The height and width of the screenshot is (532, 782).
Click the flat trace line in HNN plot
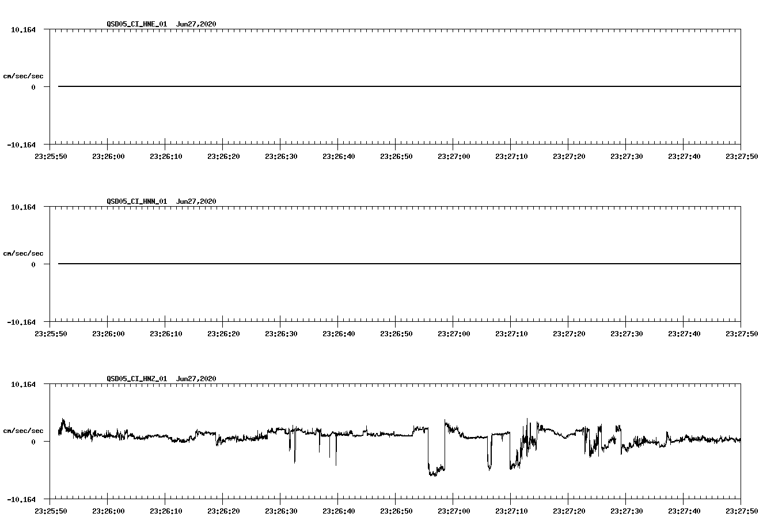[399, 264]
